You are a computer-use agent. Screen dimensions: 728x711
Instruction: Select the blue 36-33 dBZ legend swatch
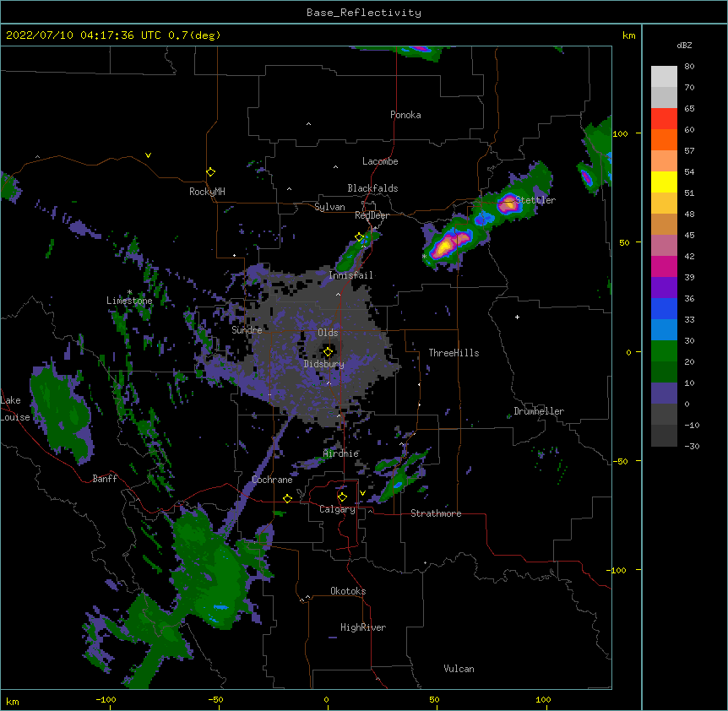pos(664,308)
